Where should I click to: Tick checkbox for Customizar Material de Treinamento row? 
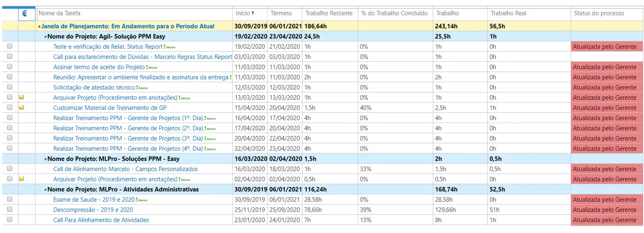pos(10,107)
